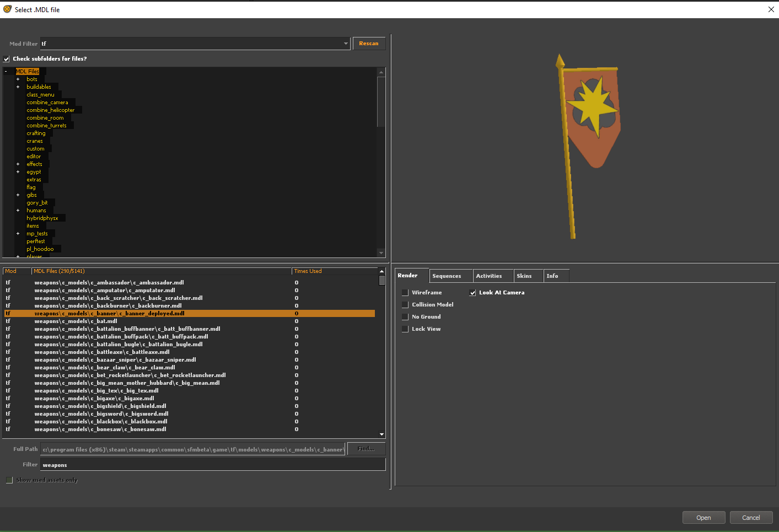Select the hybridphysx folder
The width and height of the screenshot is (779, 532).
point(42,218)
